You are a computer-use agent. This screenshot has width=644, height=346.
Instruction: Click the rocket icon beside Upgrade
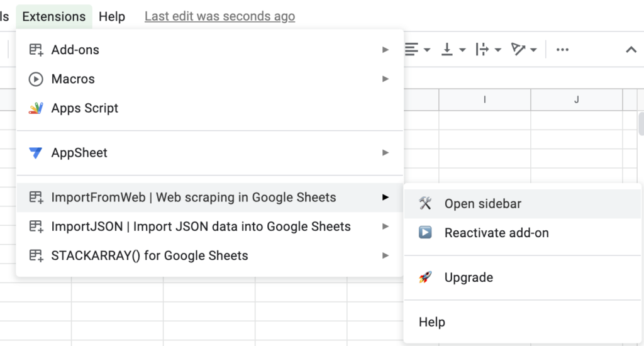pos(425,277)
